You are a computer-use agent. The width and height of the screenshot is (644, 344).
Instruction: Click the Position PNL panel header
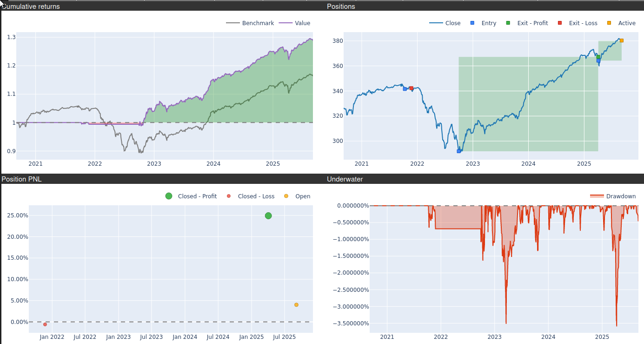point(22,179)
